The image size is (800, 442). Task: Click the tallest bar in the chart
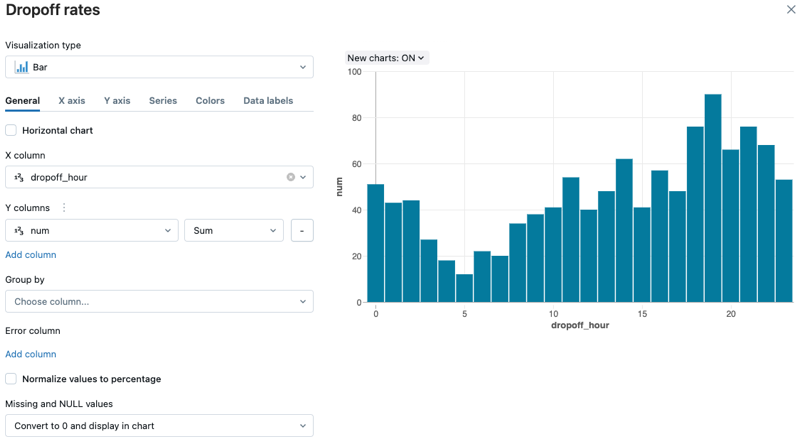tap(712, 200)
